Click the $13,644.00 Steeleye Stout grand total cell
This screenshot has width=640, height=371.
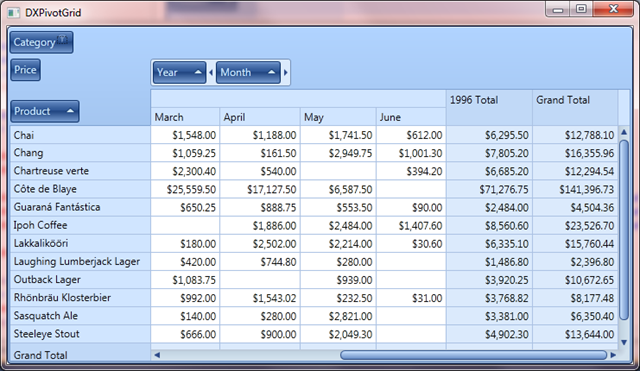click(x=575, y=334)
